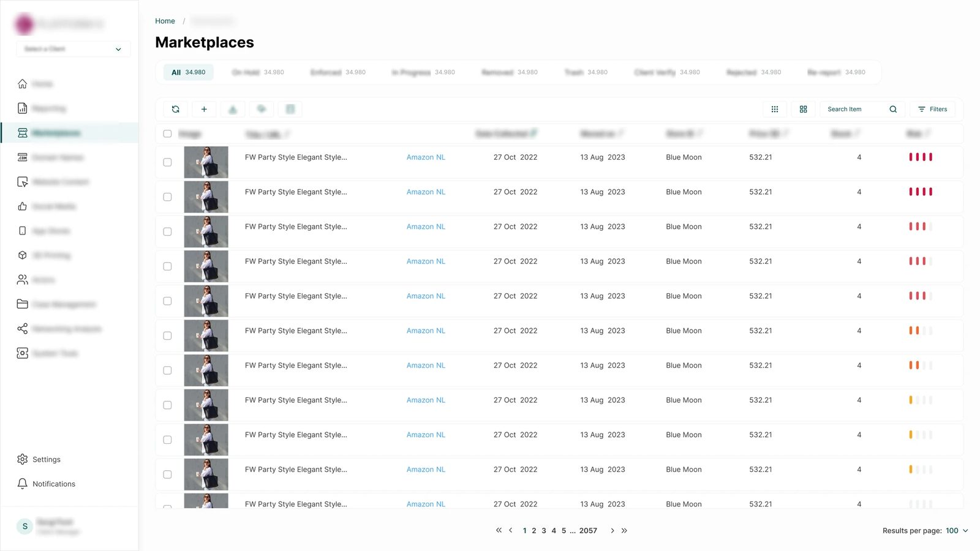Tick the checkbox of the fifth table row
This screenshot has height=551, width=980.
coord(167,301)
